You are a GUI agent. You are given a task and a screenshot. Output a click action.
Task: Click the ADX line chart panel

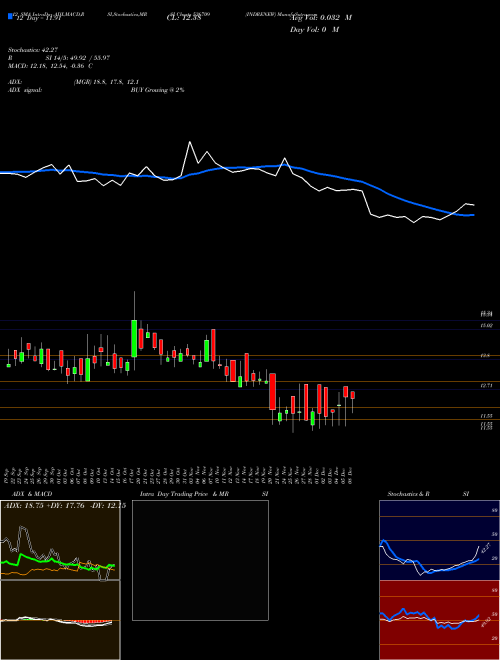[x=60, y=540]
